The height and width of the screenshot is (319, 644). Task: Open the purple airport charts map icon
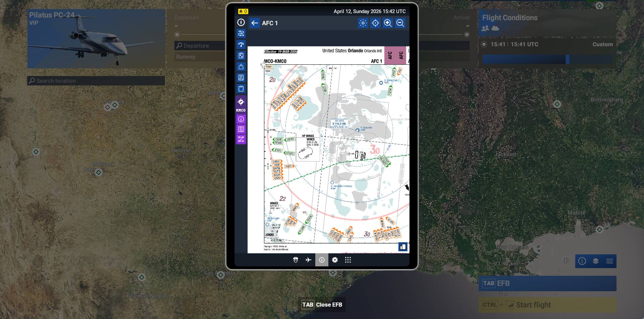[x=241, y=129]
